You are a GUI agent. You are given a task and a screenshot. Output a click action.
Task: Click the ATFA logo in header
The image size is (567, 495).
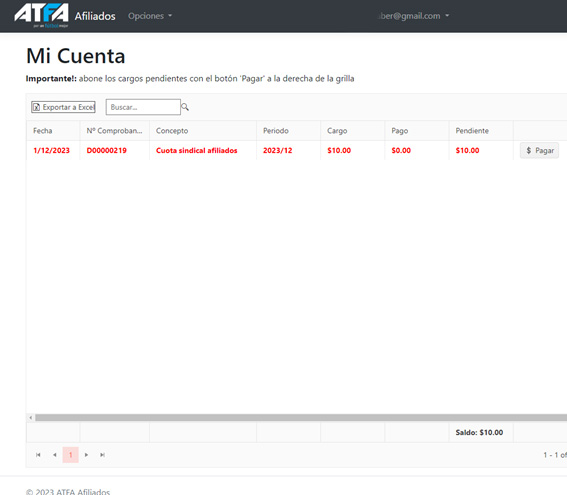[41, 15]
